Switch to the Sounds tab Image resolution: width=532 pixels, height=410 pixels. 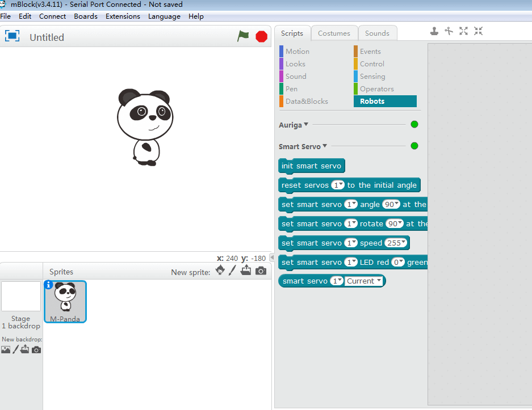coord(378,33)
